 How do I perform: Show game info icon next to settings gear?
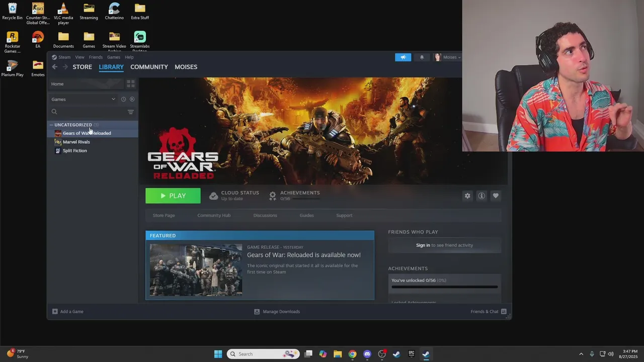(x=481, y=196)
